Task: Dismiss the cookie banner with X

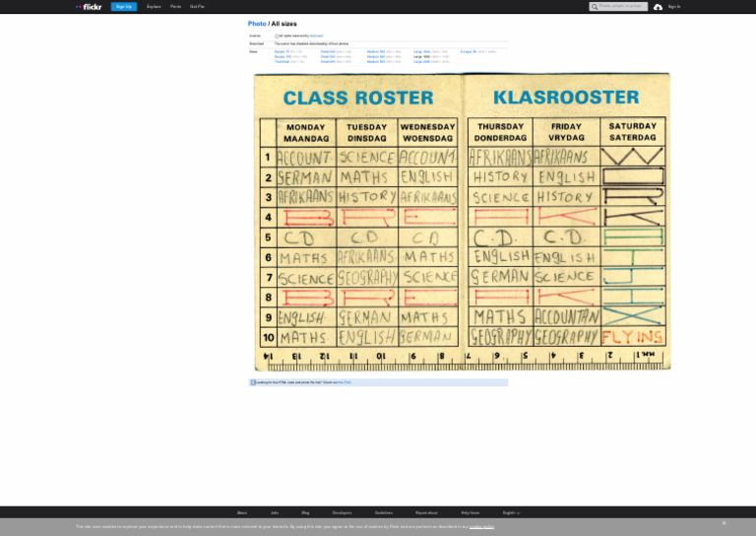Action: [x=724, y=523]
